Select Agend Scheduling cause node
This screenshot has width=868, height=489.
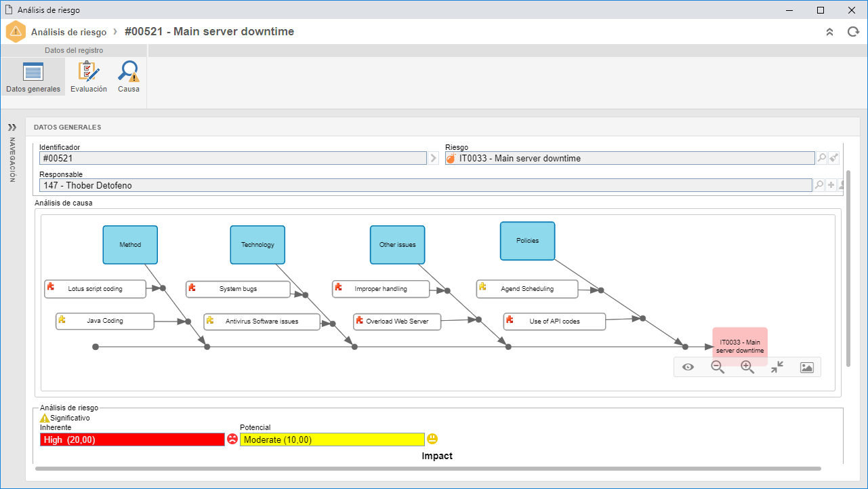[527, 289]
